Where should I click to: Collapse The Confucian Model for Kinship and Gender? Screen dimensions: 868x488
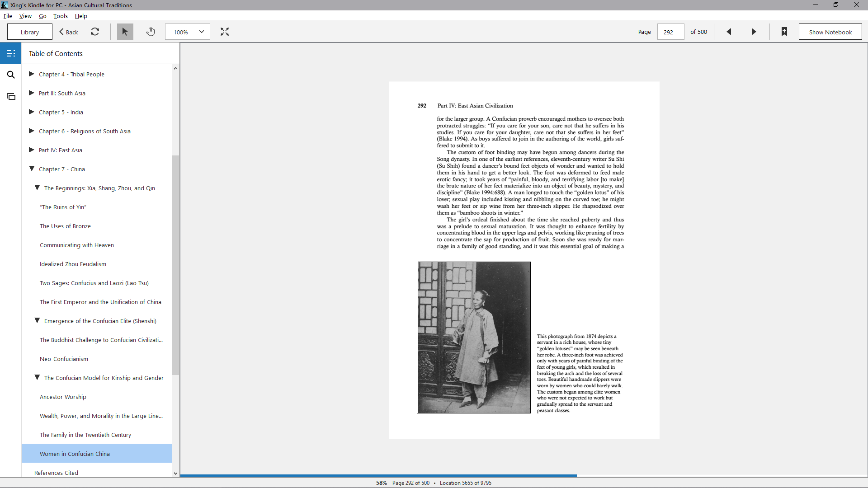pos(37,377)
